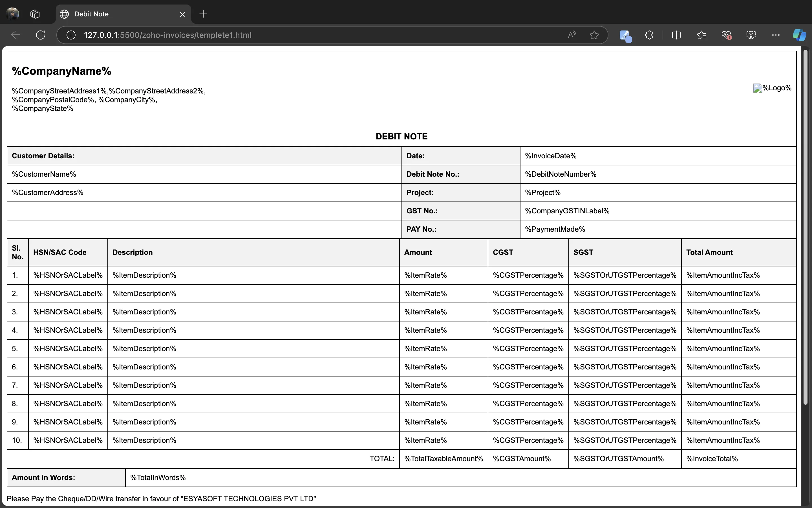Click the DEBIT NOTE title
The height and width of the screenshot is (508, 812).
click(x=402, y=136)
